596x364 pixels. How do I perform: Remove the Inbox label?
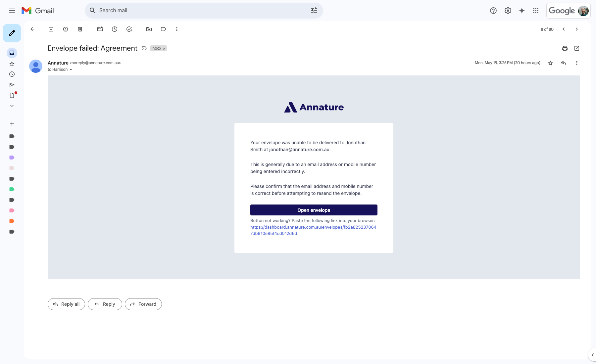point(164,49)
